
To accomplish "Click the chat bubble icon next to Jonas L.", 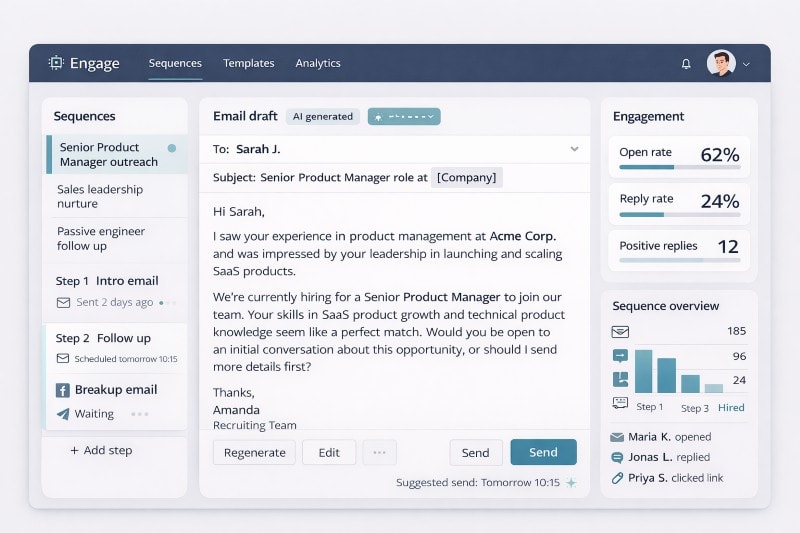I will [x=617, y=458].
